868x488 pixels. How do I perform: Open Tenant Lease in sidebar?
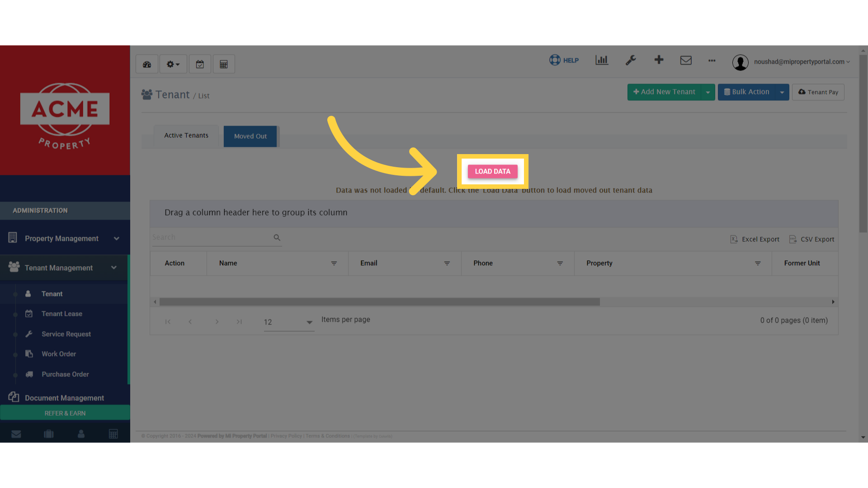[62, 314]
